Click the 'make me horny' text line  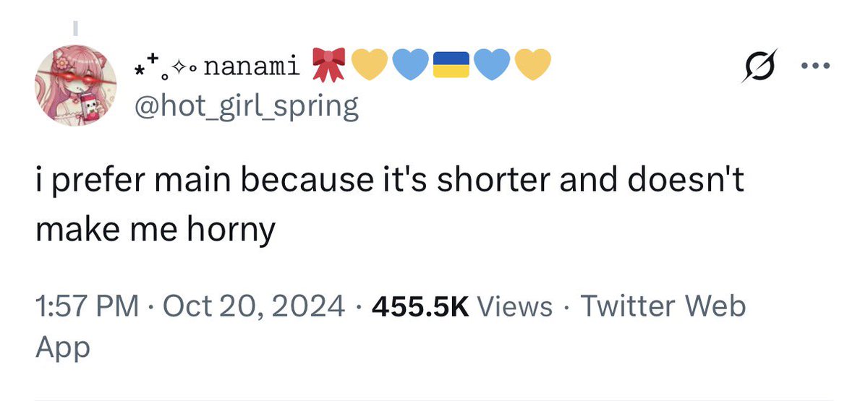(154, 230)
